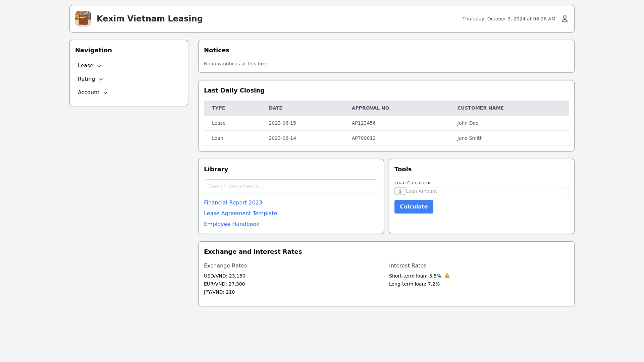Open the Financial Report 2023 link
Viewport: 644px width, 362px height.
pyautogui.click(x=233, y=202)
